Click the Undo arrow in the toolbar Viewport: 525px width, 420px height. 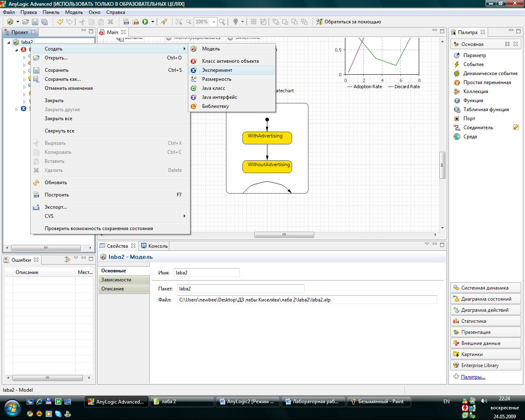point(60,22)
